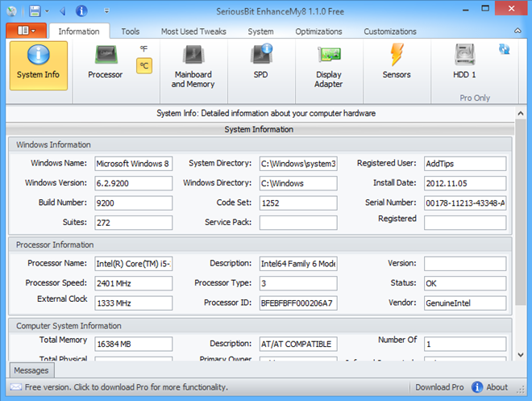Click the AT/AT COMPATIBLE description field
Image resolution: width=532 pixels, height=401 pixels.
[298, 344]
